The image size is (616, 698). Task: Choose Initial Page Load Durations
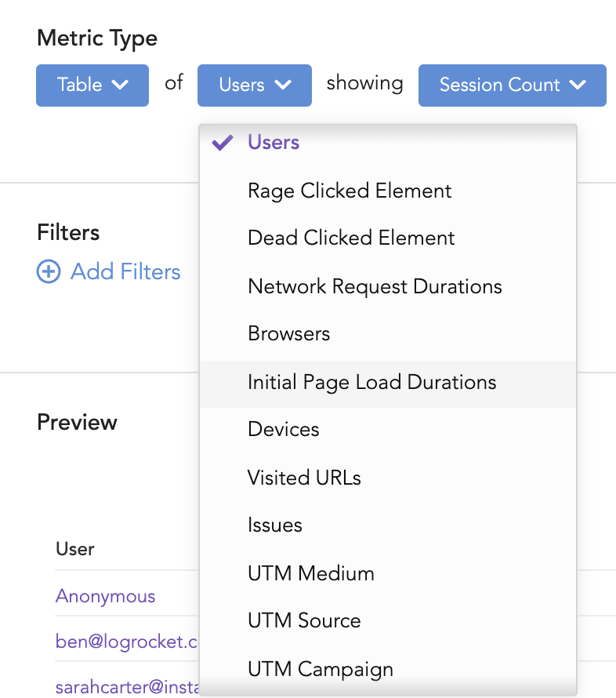pos(371,382)
